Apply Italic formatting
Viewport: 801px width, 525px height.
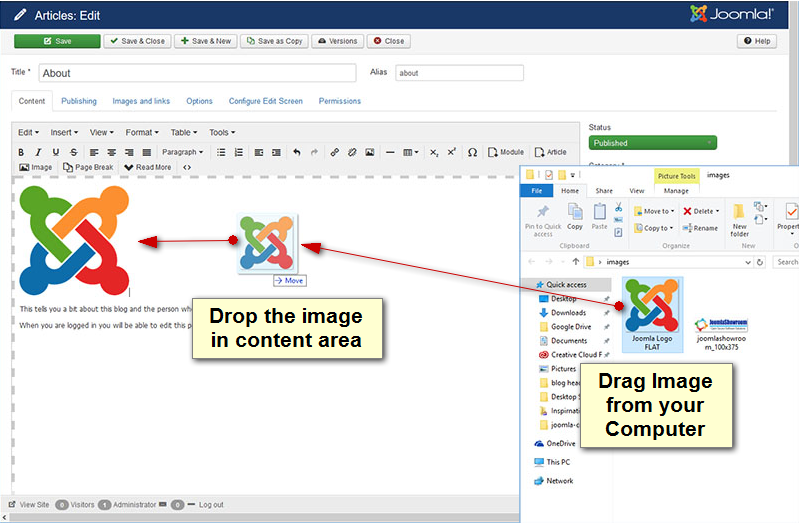[38, 152]
